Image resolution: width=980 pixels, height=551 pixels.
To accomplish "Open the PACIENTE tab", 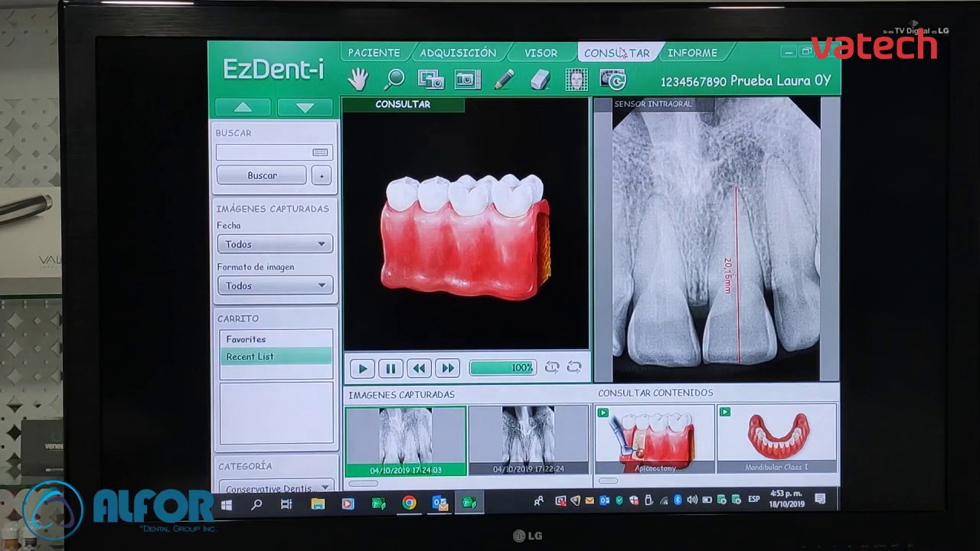I will 374,53.
